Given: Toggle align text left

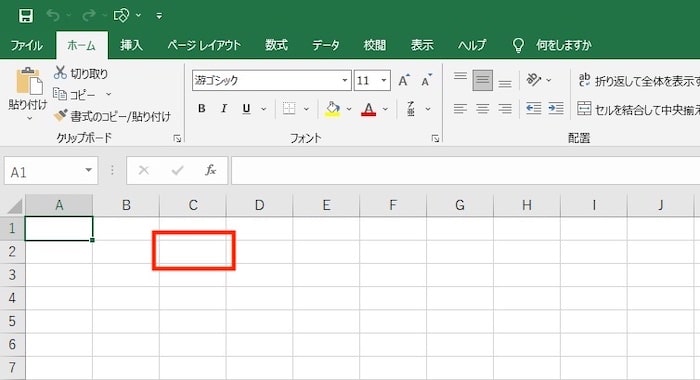Looking at the screenshot, I should pyautogui.click(x=460, y=109).
